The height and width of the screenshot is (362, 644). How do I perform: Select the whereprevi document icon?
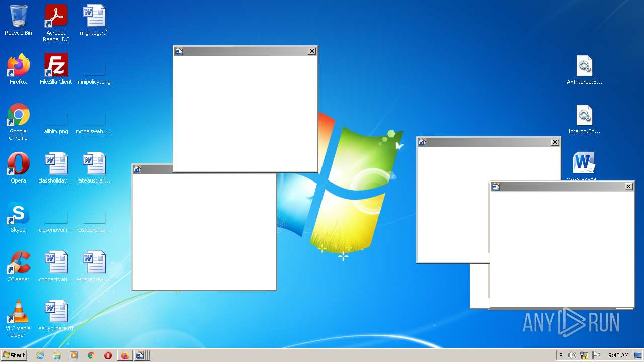pos(94,266)
